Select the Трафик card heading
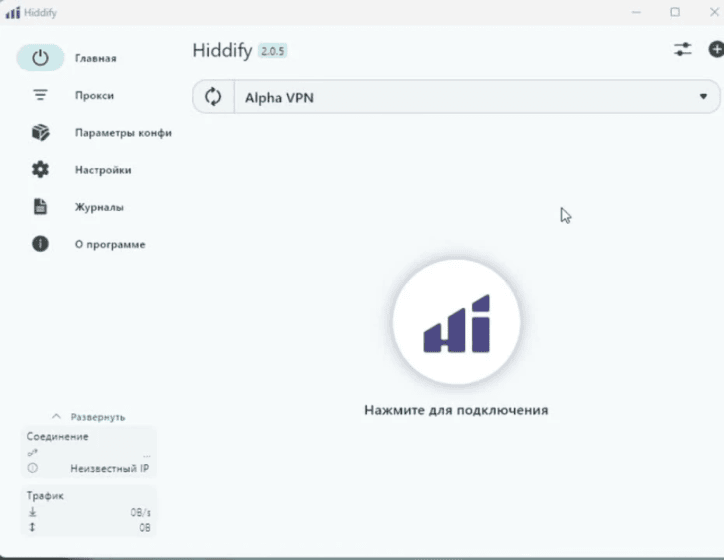724x560 pixels. pyautogui.click(x=46, y=495)
